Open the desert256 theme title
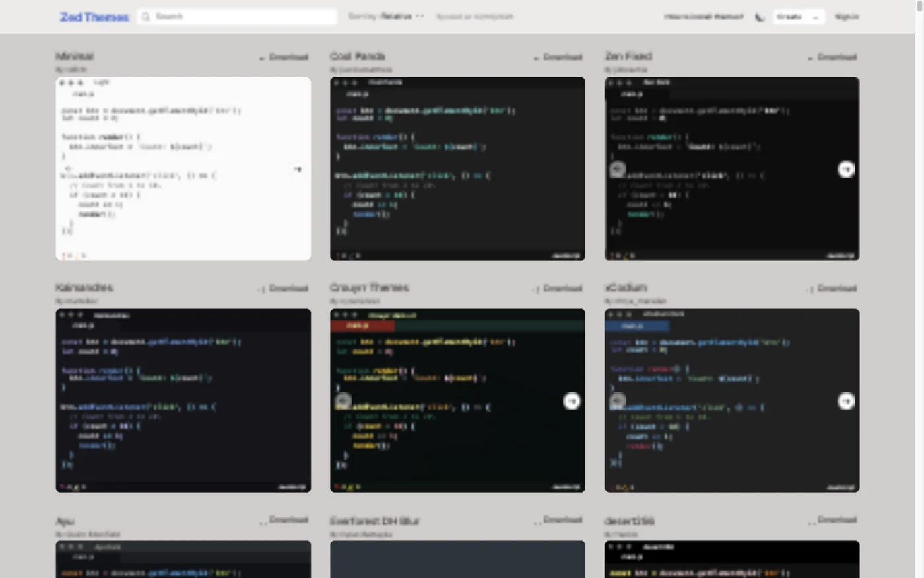 click(x=630, y=521)
